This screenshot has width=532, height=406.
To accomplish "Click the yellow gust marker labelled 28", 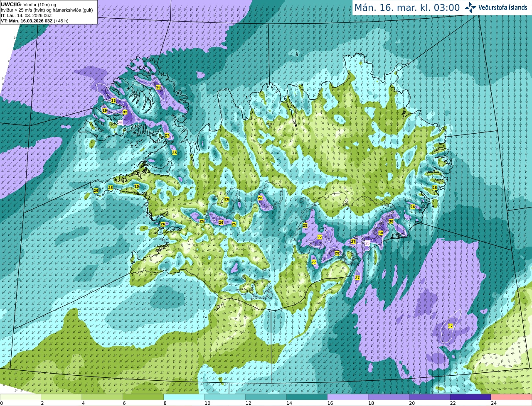I will (x=260, y=198).
